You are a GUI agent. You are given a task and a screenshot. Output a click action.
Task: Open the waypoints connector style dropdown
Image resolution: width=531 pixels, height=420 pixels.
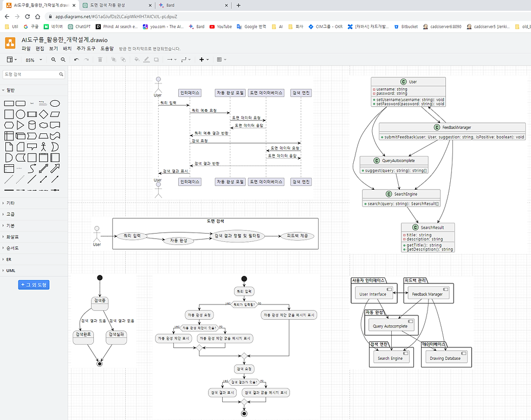point(185,60)
